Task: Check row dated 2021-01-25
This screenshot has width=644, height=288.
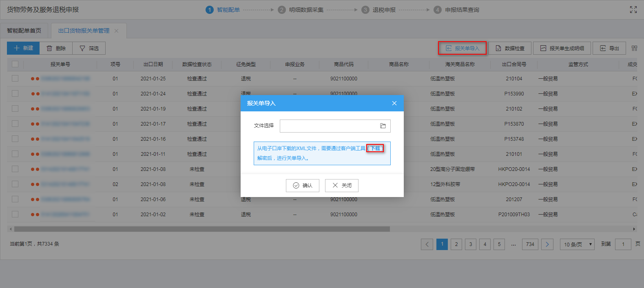Action: click(15, 78)
